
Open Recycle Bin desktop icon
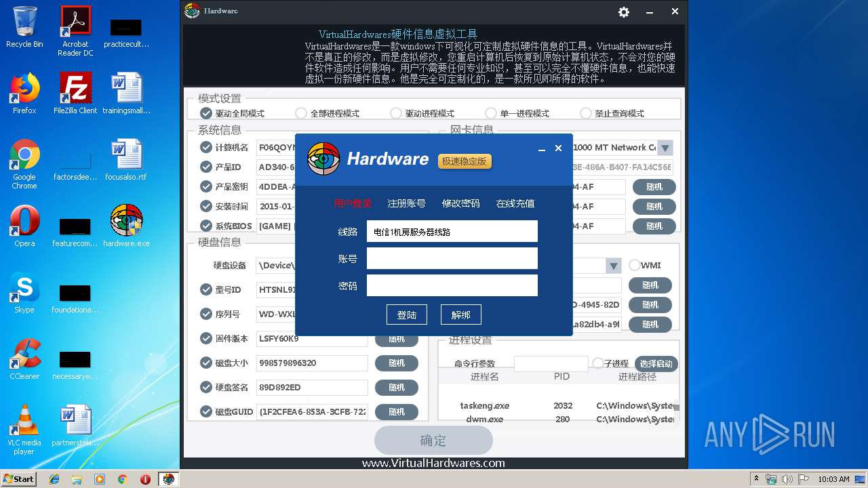click(x=24, y=27)
